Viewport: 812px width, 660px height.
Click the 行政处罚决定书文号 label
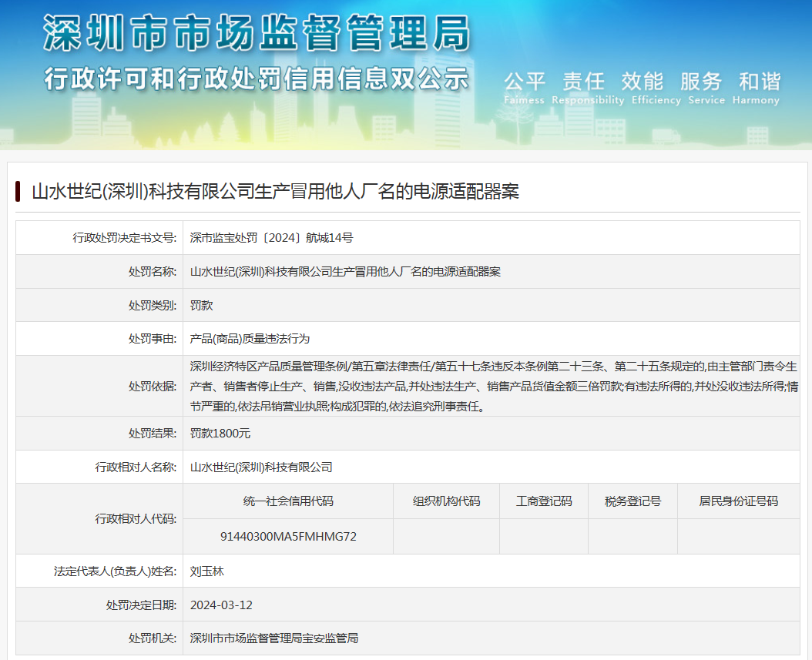tap(124, 238)
